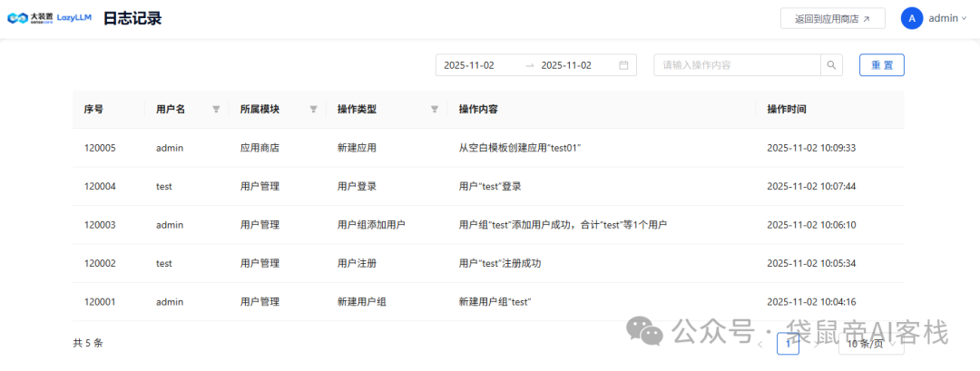Click the admin avatar icon
The width and height of the screenshot is (980, 371).
(x=912, y=18)
